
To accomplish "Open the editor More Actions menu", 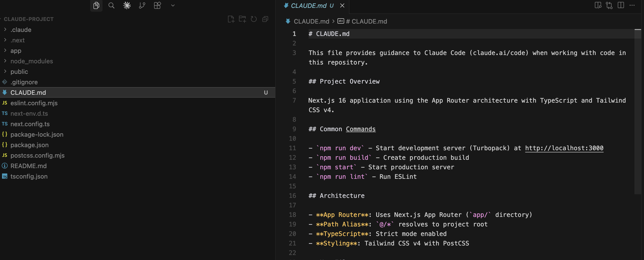I will (632, 5).
